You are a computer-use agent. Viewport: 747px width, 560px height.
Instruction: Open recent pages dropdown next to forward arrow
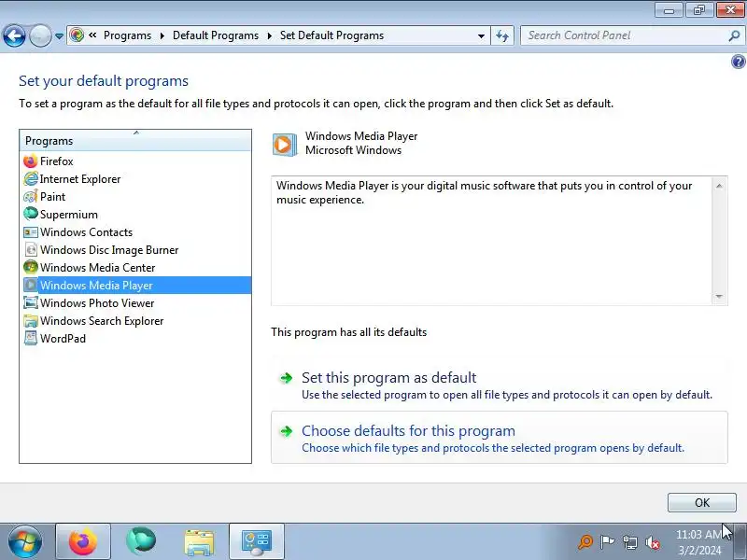click(x=59, y=36)
